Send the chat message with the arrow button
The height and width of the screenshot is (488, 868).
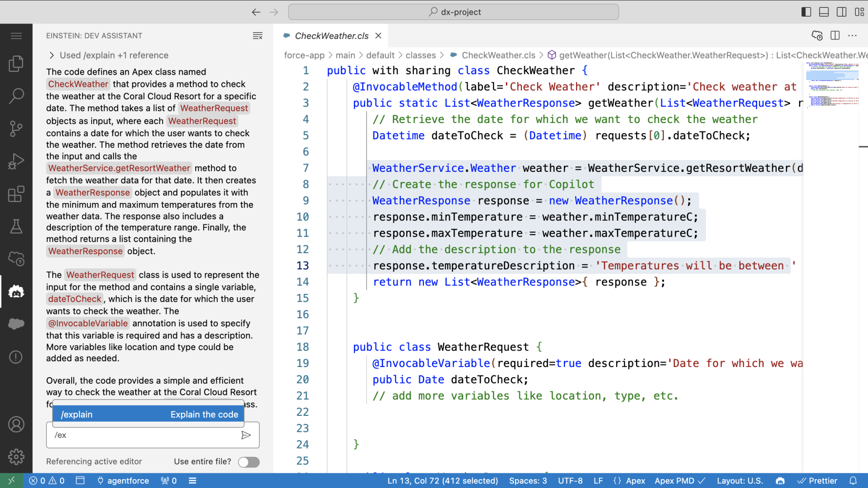pos(247,435)
